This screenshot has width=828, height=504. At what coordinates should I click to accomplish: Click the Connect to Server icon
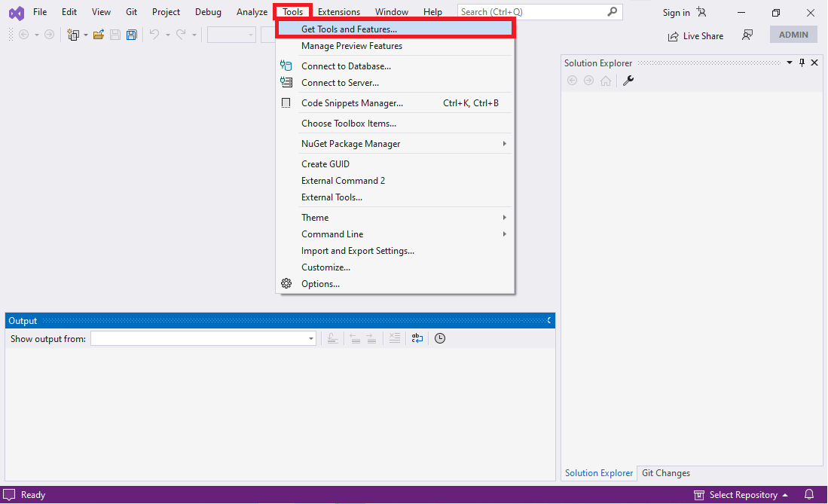point(286,82)
